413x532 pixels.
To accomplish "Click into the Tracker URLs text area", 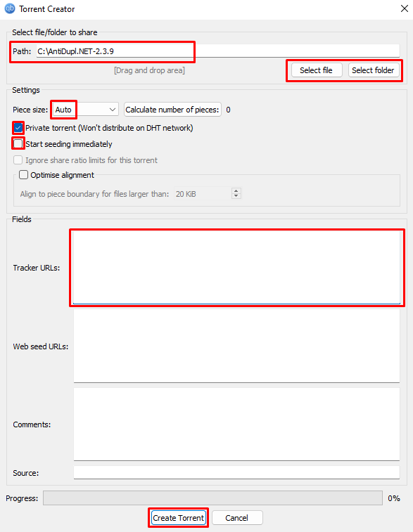I will 236,267.
